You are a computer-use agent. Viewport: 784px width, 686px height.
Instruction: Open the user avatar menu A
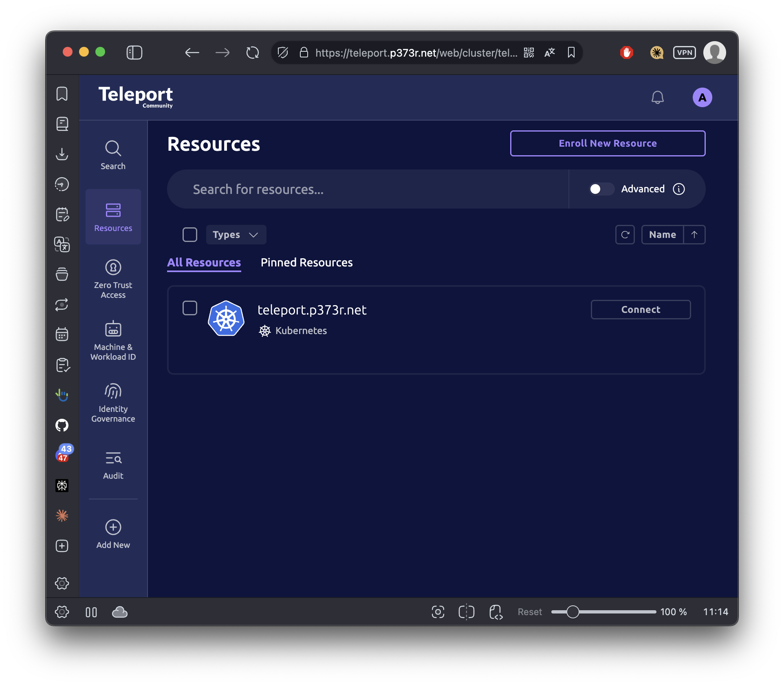click(x=702, y=97)
